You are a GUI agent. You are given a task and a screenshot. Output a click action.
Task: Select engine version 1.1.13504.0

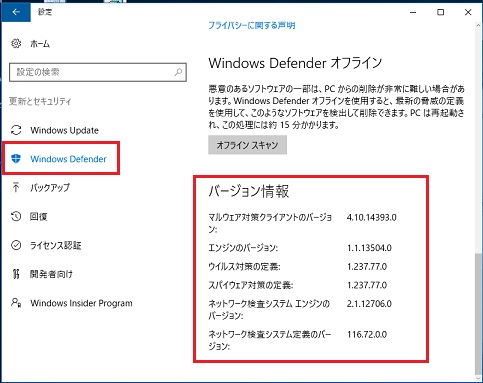click(369, 248)
